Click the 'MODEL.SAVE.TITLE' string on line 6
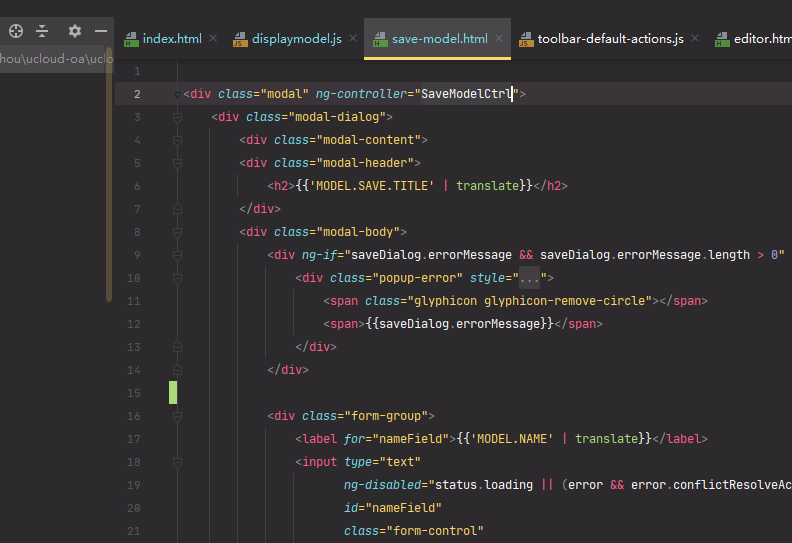Viewport: 792px width, 543px height. [372, 186]
